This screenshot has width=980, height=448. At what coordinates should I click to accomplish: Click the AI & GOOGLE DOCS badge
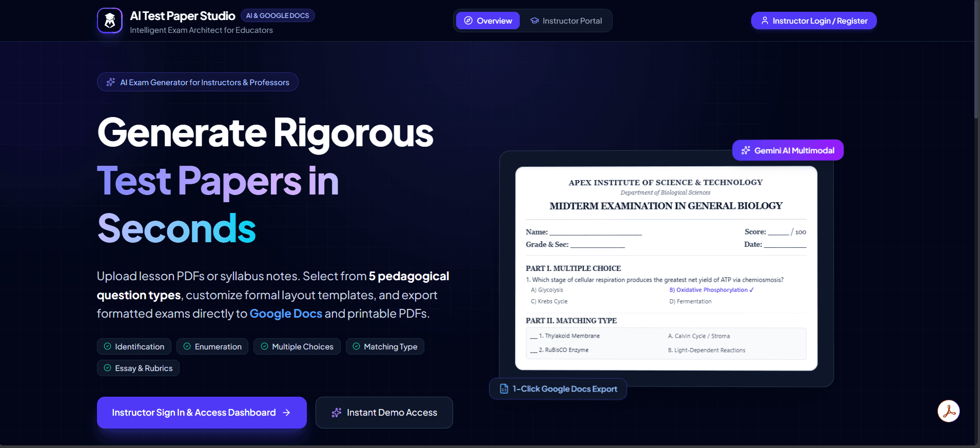pos(278,16)
